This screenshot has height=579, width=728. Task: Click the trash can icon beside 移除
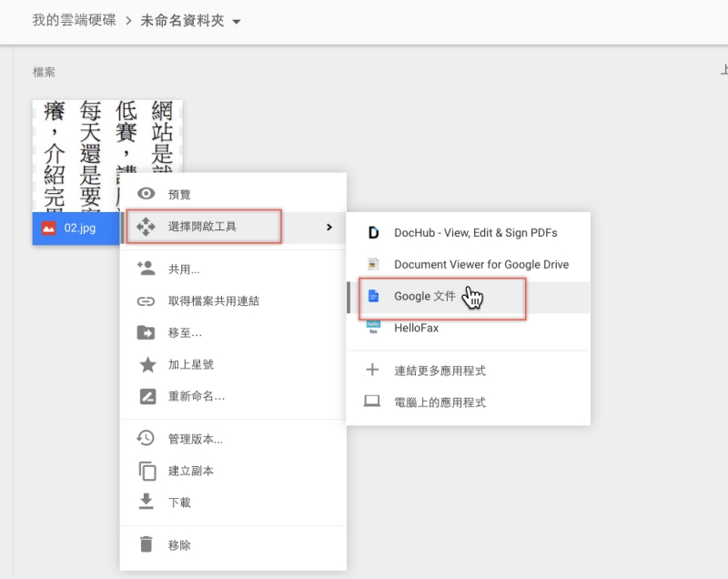[x=147, y=544]
